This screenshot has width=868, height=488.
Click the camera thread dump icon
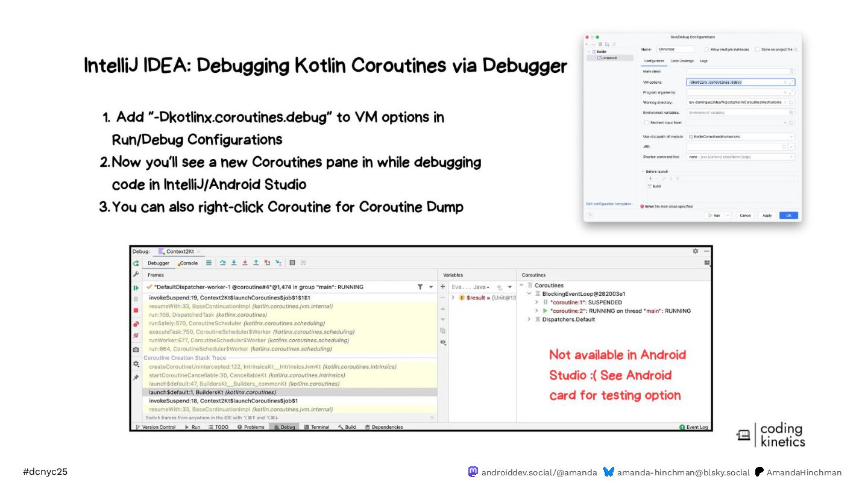tap(136, 349)
